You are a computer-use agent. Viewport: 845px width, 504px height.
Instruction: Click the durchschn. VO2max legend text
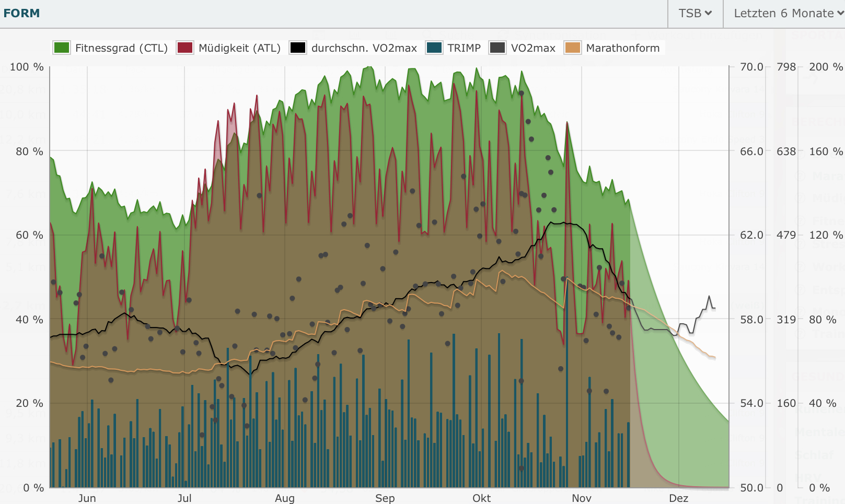(364, 48)
